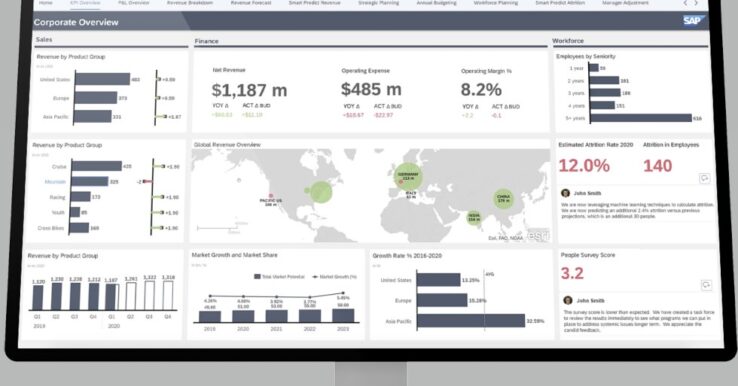Select the China bubble on the map
The image size is (738, 386).
pos(503,199)
